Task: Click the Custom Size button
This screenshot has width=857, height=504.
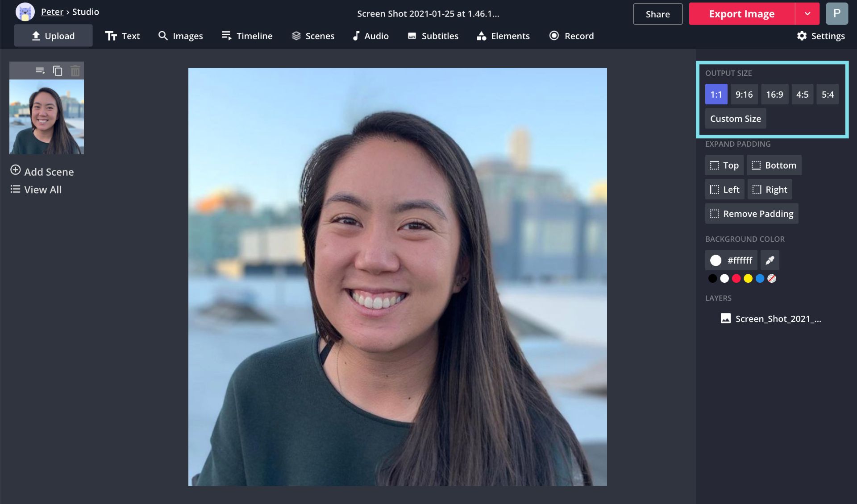Action: 735,118
